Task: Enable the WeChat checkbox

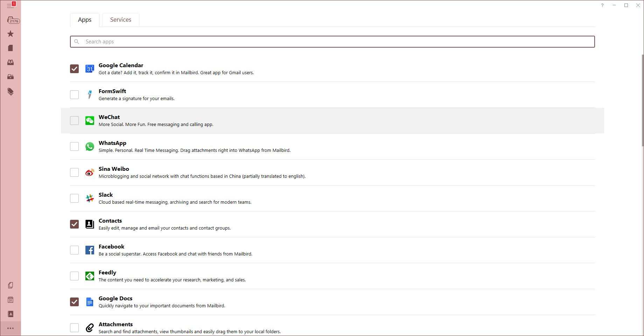Action: pos(74,120)
